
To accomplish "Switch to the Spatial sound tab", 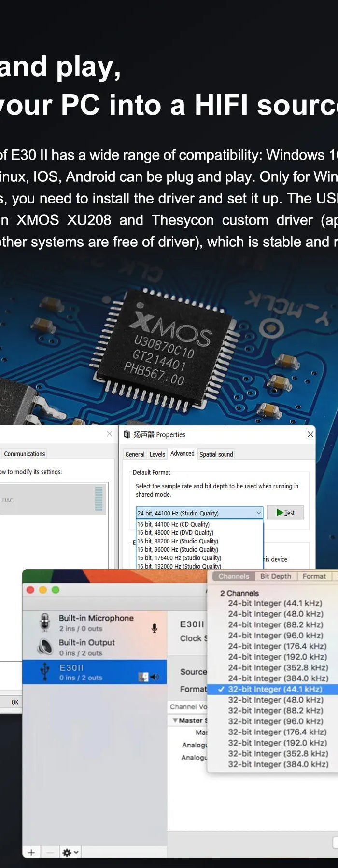I will pos(216,454).
